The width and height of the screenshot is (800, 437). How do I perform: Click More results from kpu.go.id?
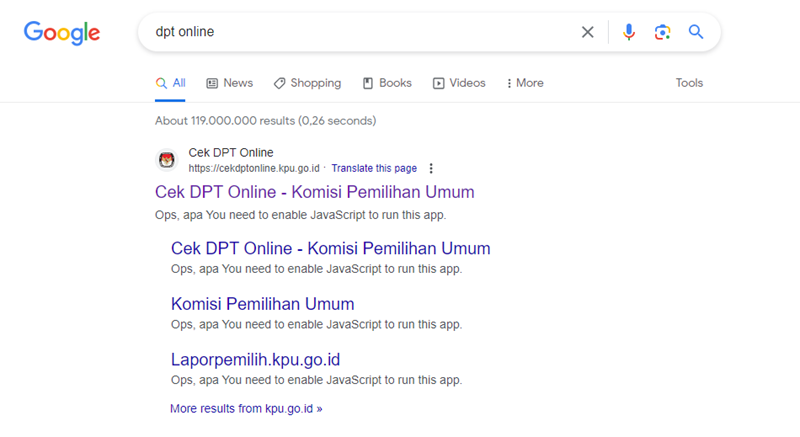(246, 408)
